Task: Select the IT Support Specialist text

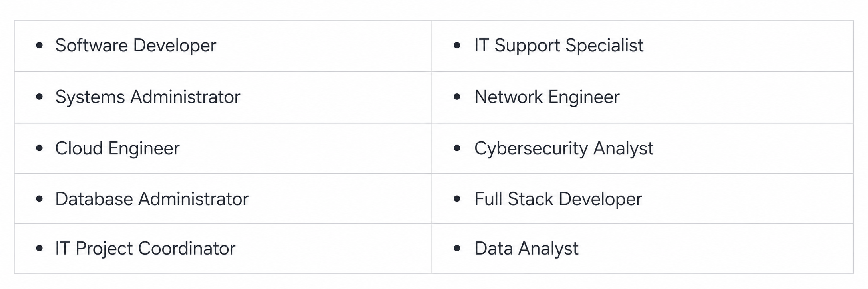Action: pyautogui.click(x=559, y=46)
